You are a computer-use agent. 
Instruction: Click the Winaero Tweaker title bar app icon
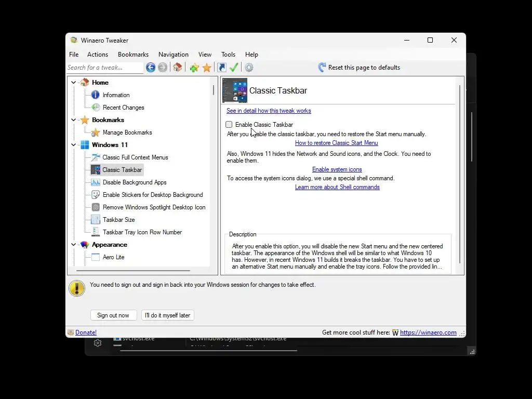[x=73, y=40]
